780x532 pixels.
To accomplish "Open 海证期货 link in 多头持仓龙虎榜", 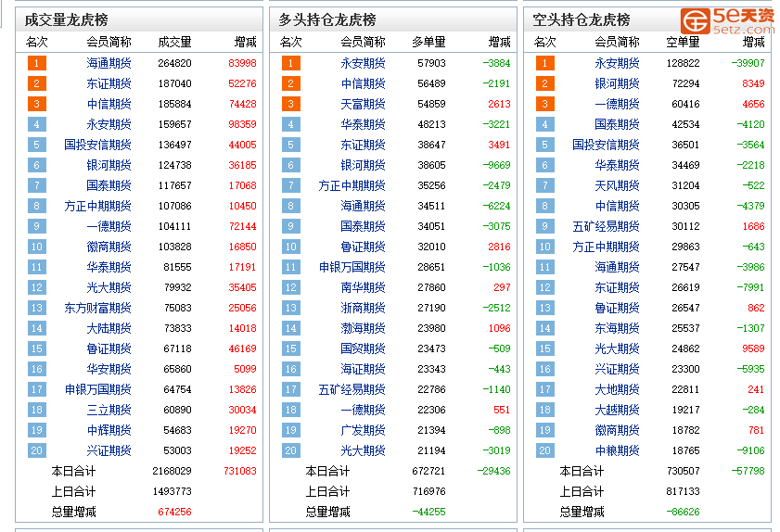I will tap(364, 369).
